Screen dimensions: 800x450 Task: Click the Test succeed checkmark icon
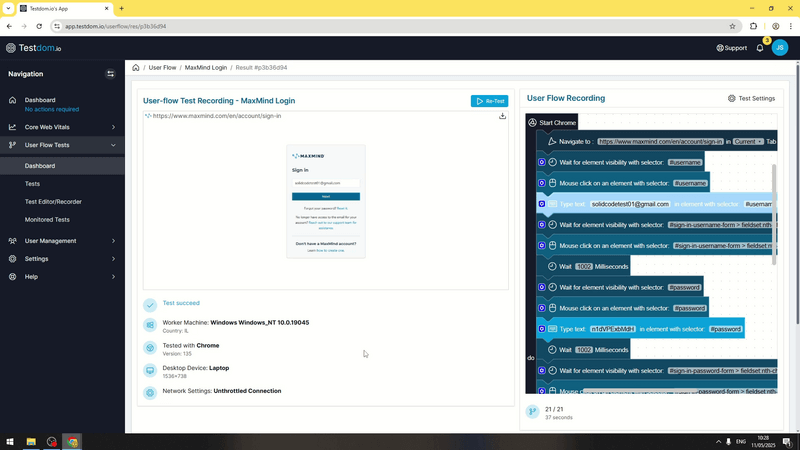(150, 305)
